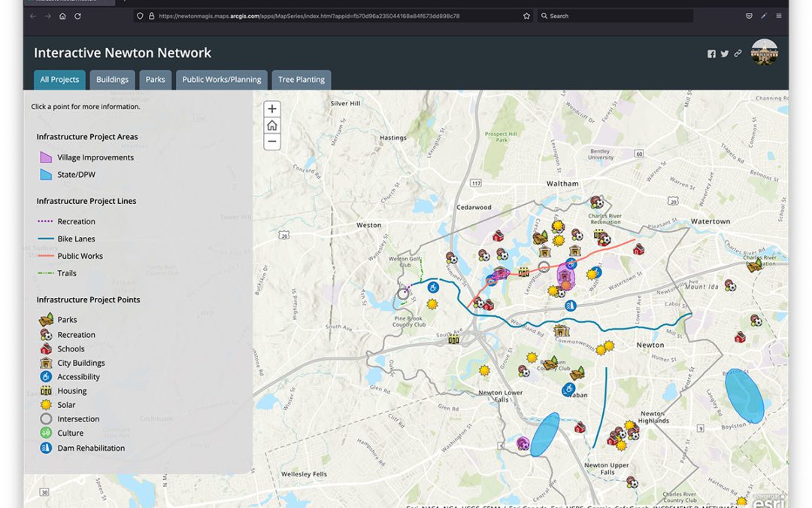Click the Accessibility legend symbol
The height and width of the screenshot is (508, 812).
(x=44, y=376)
